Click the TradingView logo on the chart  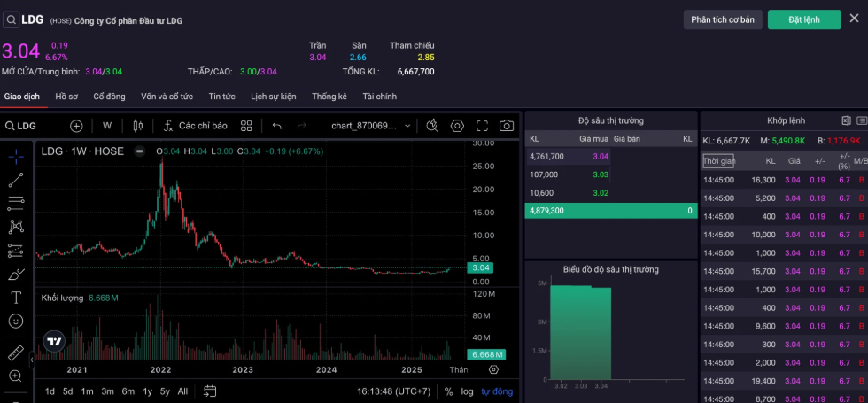point(54,342)
